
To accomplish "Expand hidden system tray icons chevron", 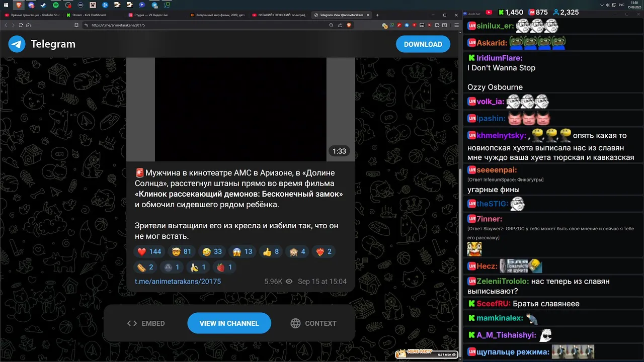I will point(602,5).
